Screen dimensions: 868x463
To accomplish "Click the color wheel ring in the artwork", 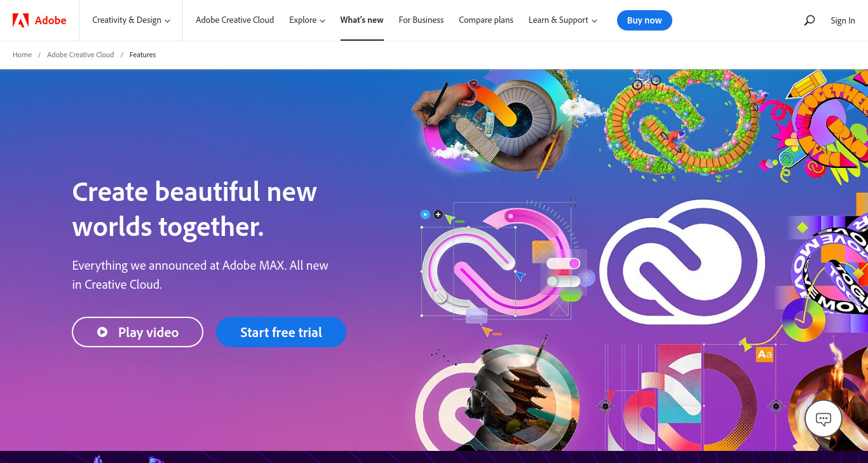I will coord(804,320).
